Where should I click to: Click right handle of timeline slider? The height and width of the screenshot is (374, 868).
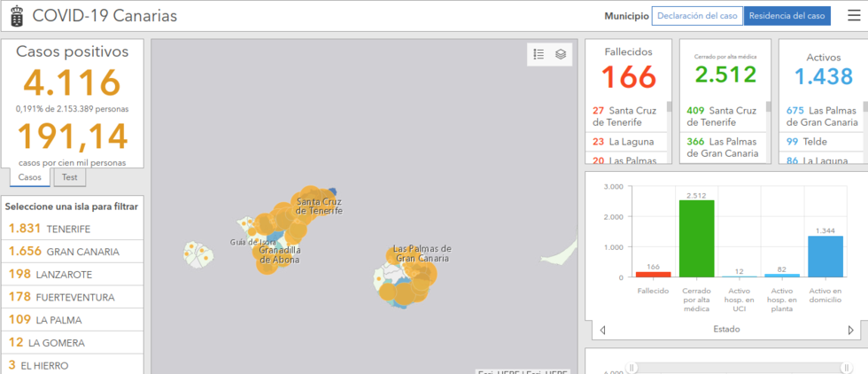845,367
